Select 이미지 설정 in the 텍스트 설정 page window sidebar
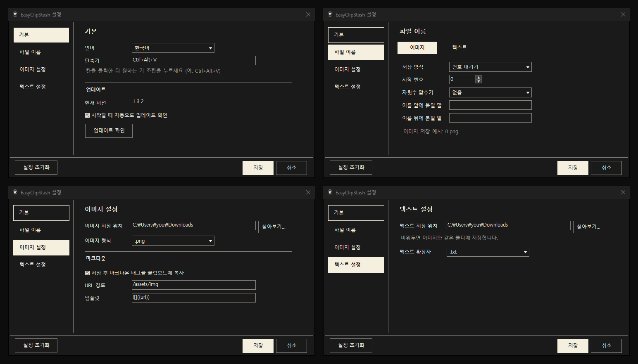638x364 pixels. (356, 248)
